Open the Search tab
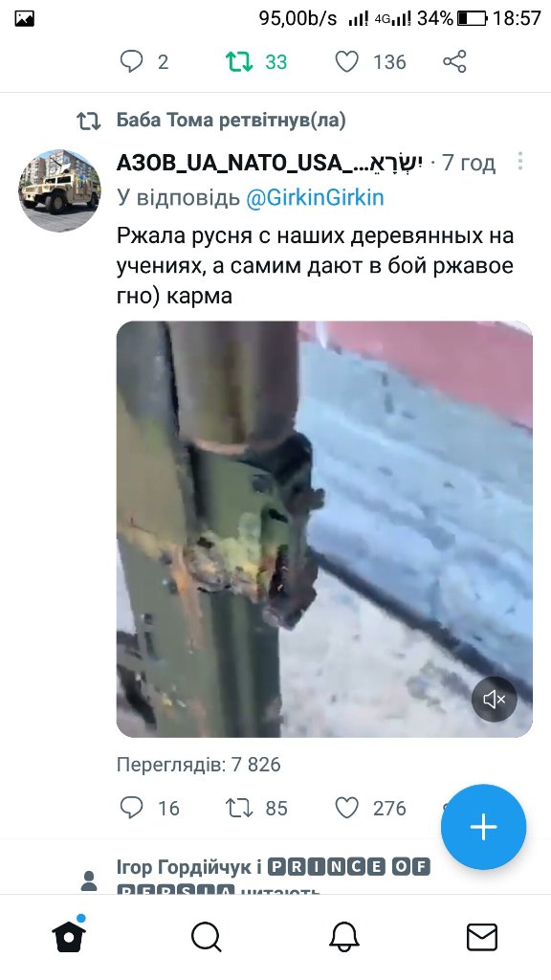This screenshot has width=551, height=980. [207, 938]
